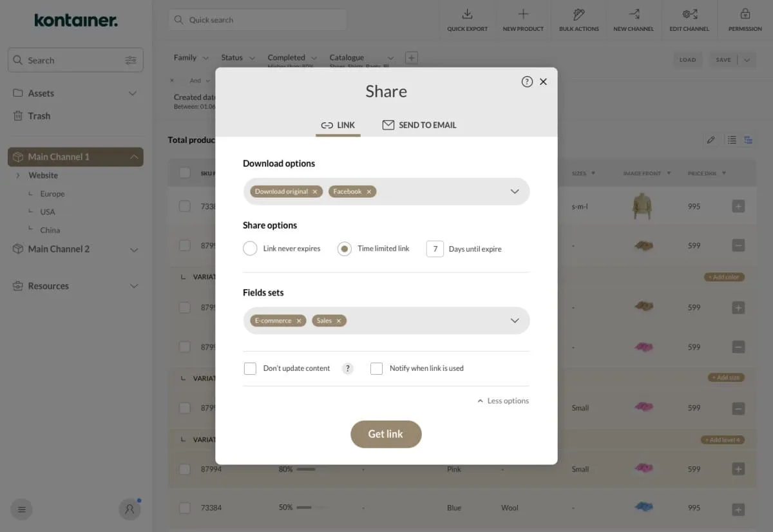This screenshot has height=532, width=773.
Task: Remove the Sales field set tag
Action: (x=339, y=321)
